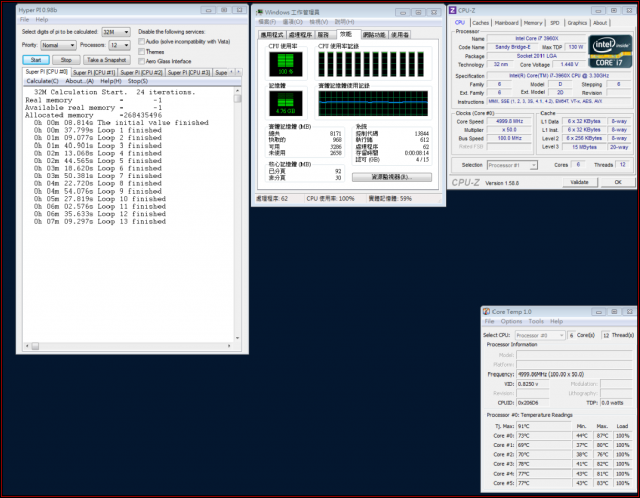Open the first (File) menu in Task Manager

(267, 22)
